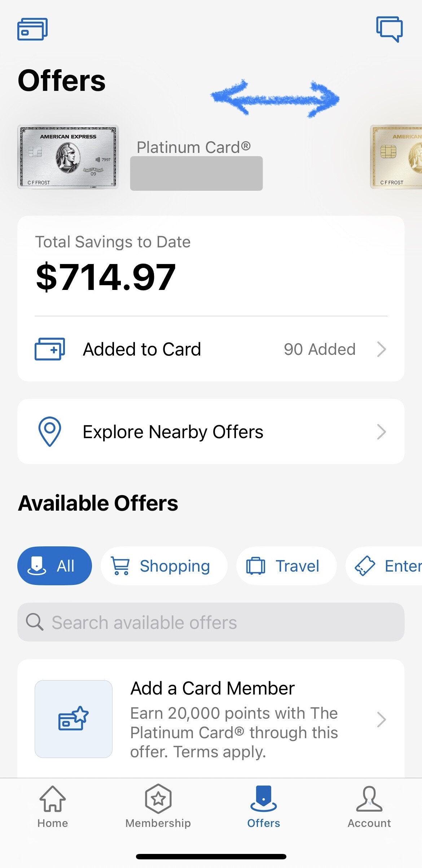Open the Account person icon
Viewport: 422px width, 868px height.
(369, 807)
